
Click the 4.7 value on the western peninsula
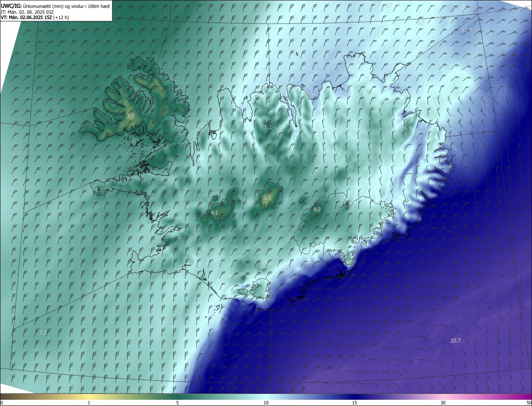(x=99, y=190)
